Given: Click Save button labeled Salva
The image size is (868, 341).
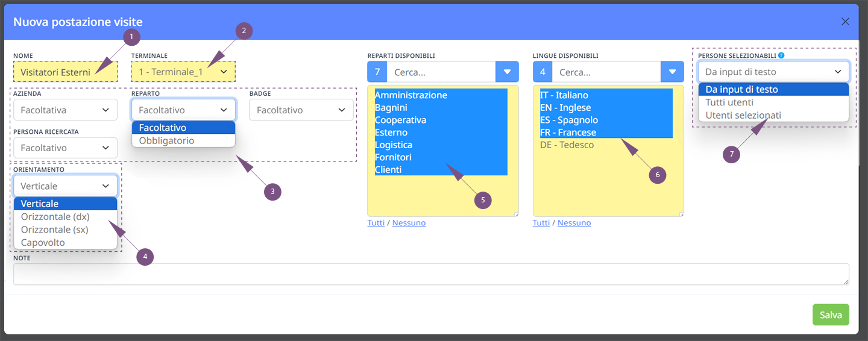Looking at the screenshot, I should click(x=831, y=314).
